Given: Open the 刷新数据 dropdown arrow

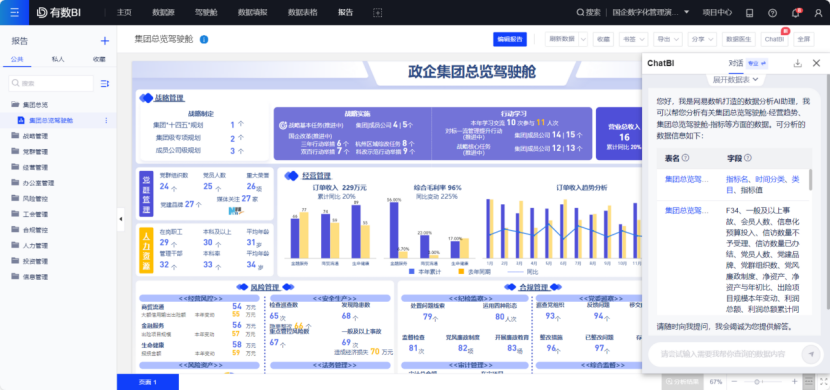Looking at the screenshot, I should click(x=583, y=39).
